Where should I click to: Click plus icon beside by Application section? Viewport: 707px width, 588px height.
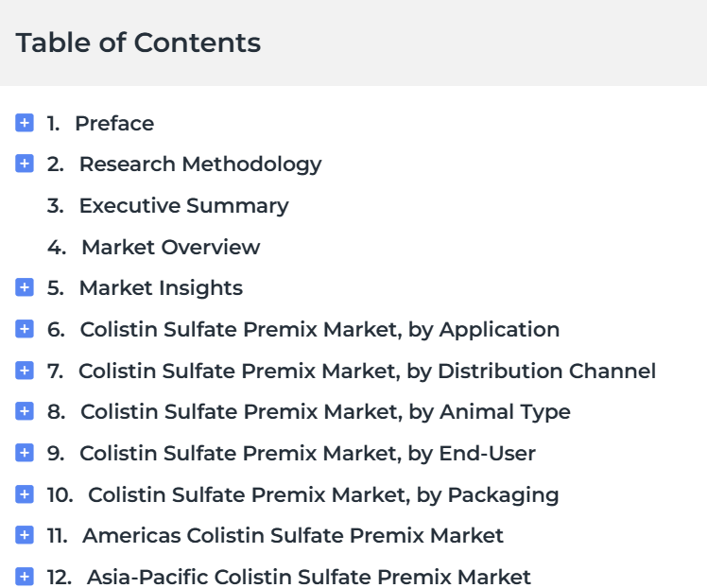(x=25, y=330)
